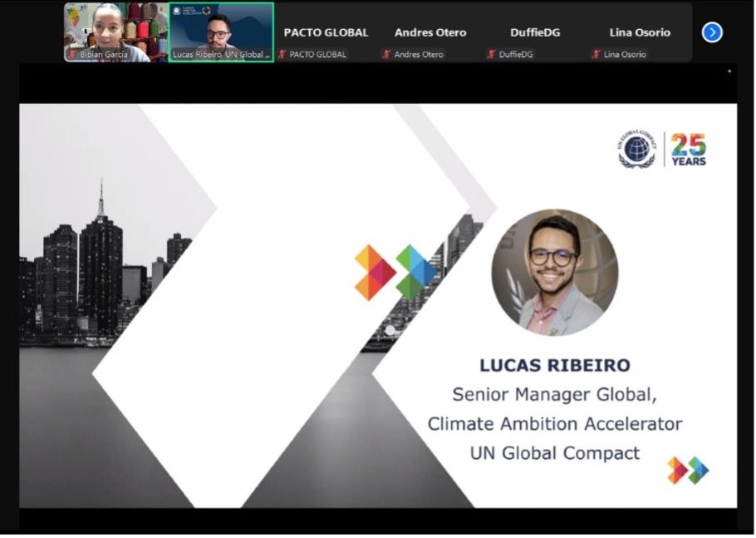Select the DuffieDG participant tile

tap(535, 32)
